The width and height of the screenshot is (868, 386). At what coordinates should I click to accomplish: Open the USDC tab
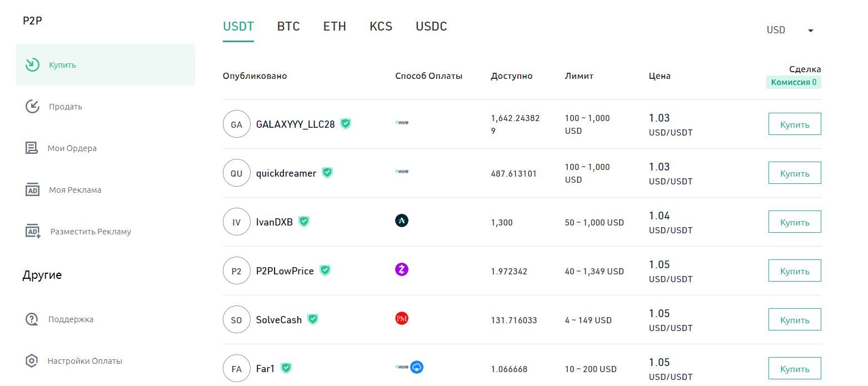pyautogui.click(x=431, y=27)
